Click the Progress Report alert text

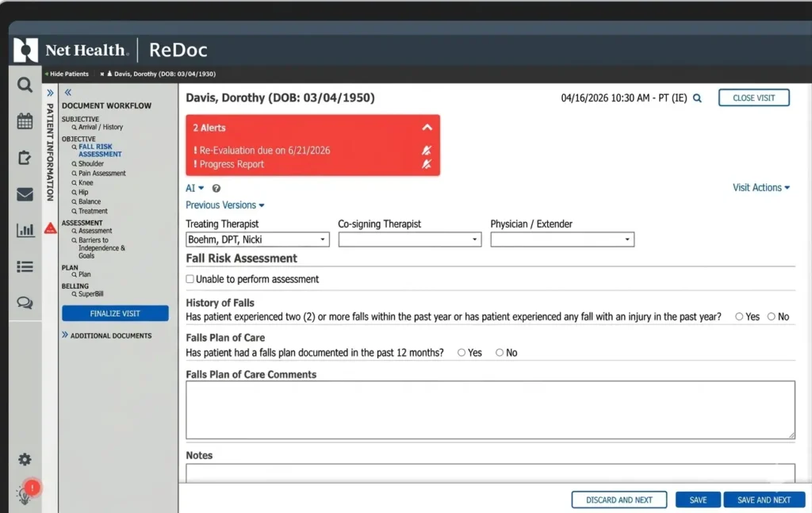[x=232, y=164]
